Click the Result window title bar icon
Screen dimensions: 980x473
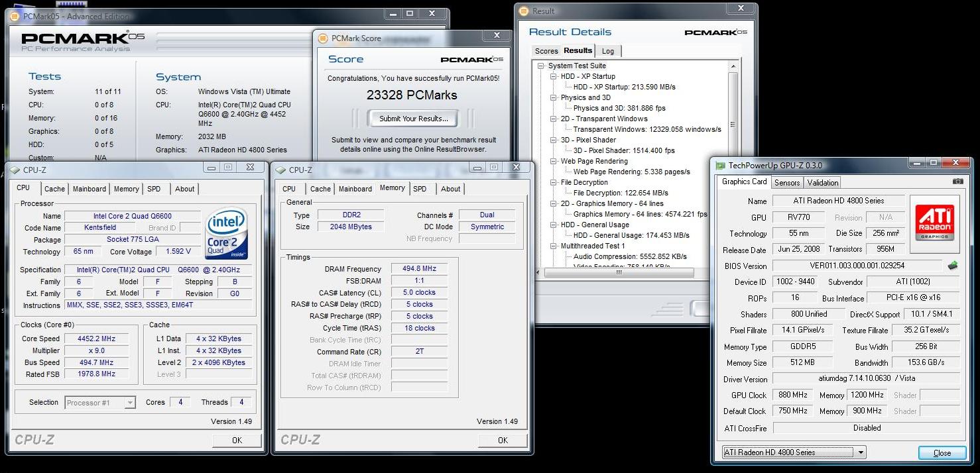pos(524,11)
